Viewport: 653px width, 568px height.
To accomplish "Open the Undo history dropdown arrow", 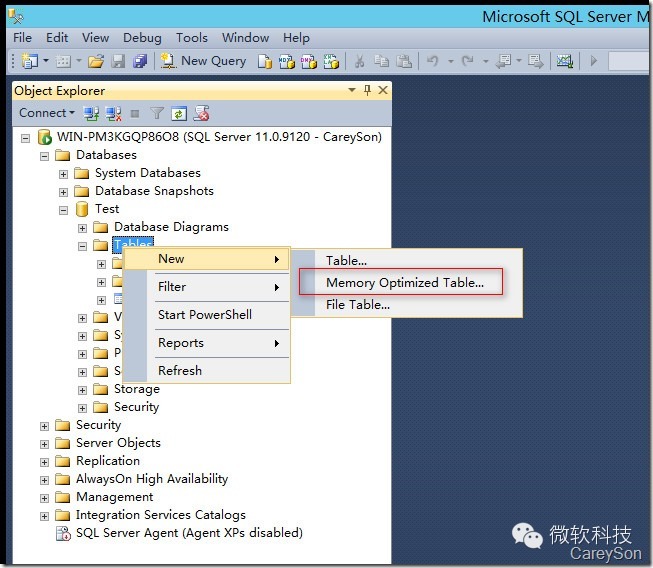I will click(x=451, y=62).
